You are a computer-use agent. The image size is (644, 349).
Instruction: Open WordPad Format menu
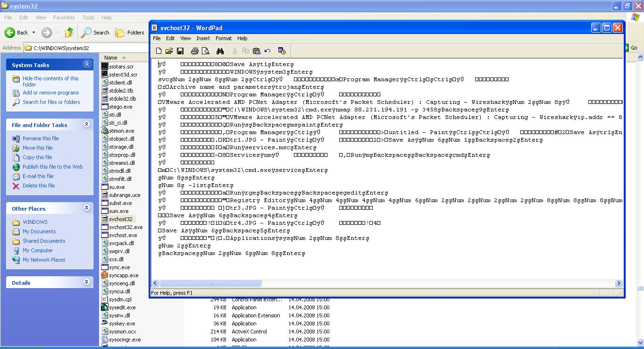coord(224,38)
